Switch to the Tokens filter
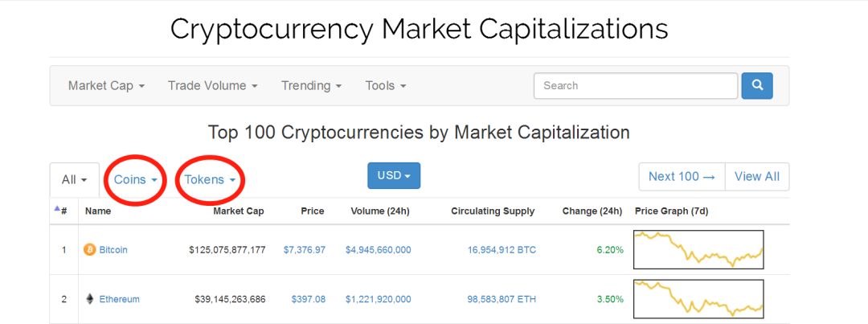The image size is (868, 324). pyautogui.click(x=210, y=180)
